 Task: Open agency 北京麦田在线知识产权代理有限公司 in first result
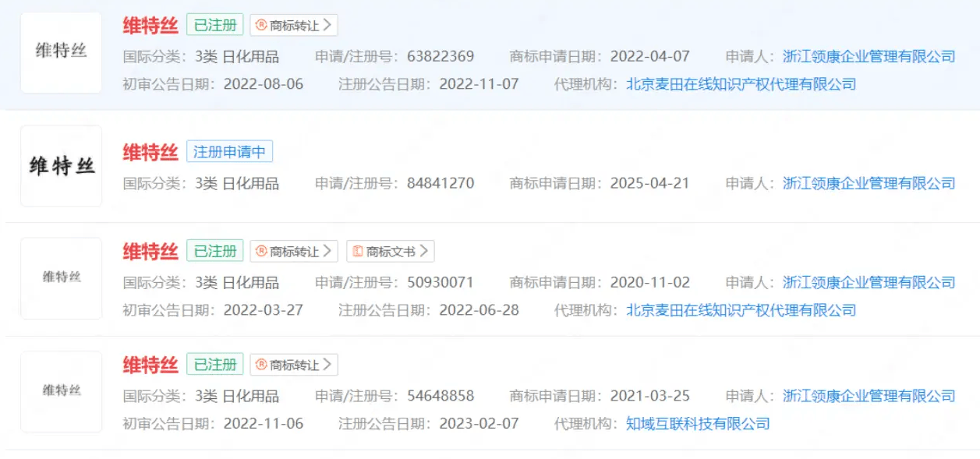(741, 84)
